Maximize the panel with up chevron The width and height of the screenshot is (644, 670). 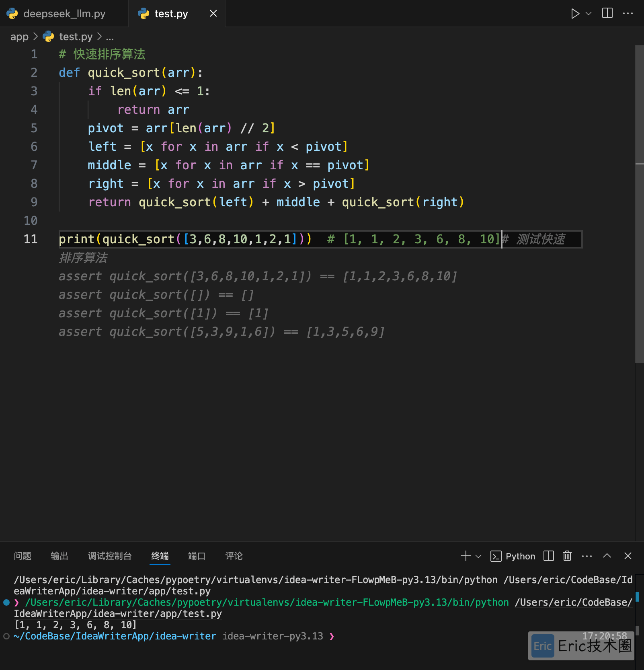coord(607,556)
